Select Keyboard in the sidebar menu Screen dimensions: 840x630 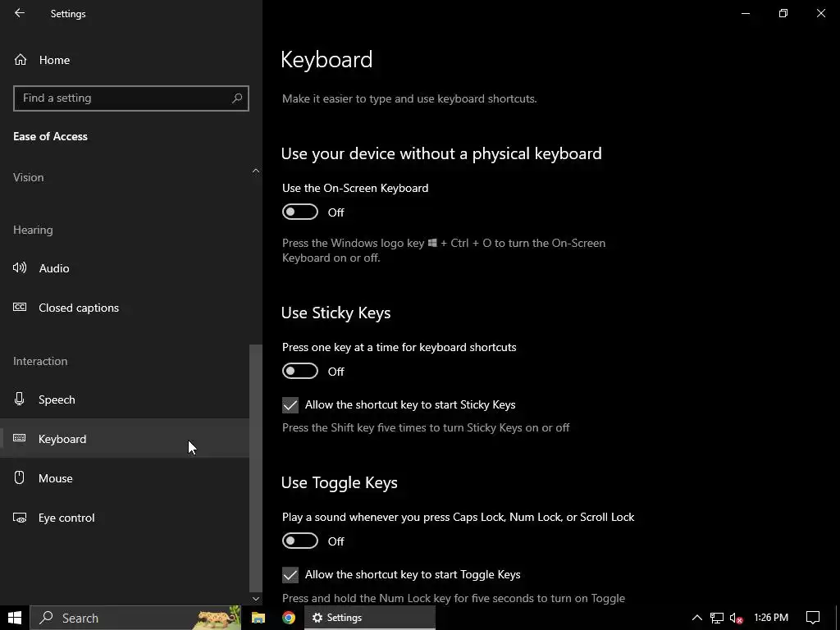pyautogui.click(x=62, y=439)
